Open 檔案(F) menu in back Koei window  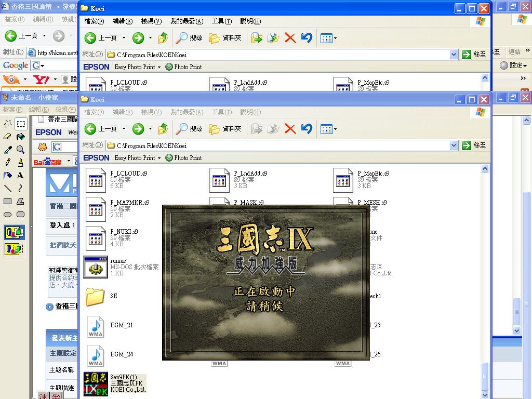pyautogui.click(x=95, y=21)
